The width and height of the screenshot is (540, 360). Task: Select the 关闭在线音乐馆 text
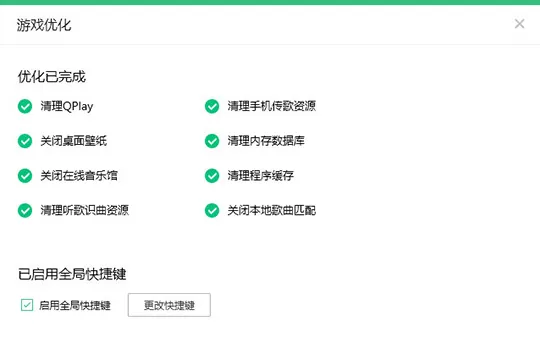pos(79,175)
